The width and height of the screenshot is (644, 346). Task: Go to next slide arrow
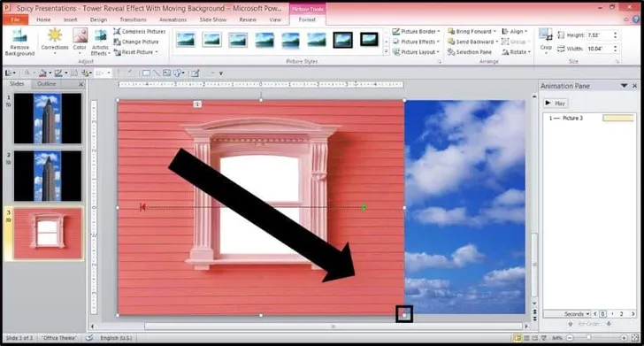[x=534, y=319]
